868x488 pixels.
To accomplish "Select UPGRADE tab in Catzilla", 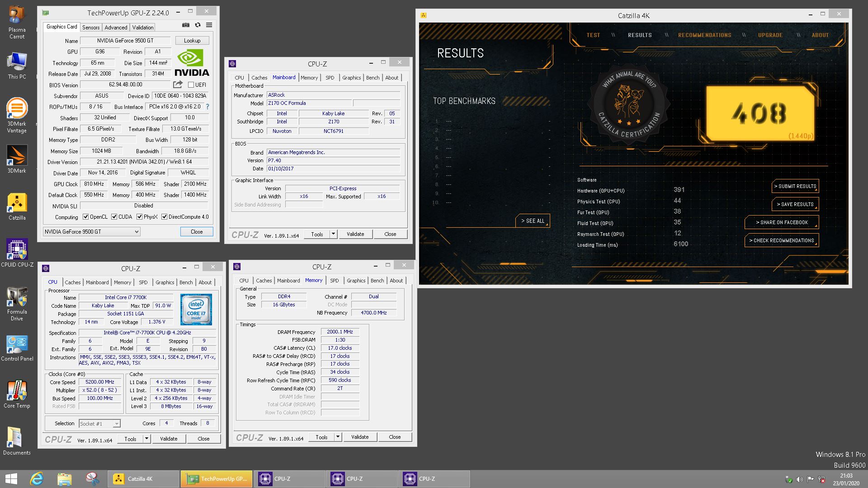I will (x=770, y=35).
